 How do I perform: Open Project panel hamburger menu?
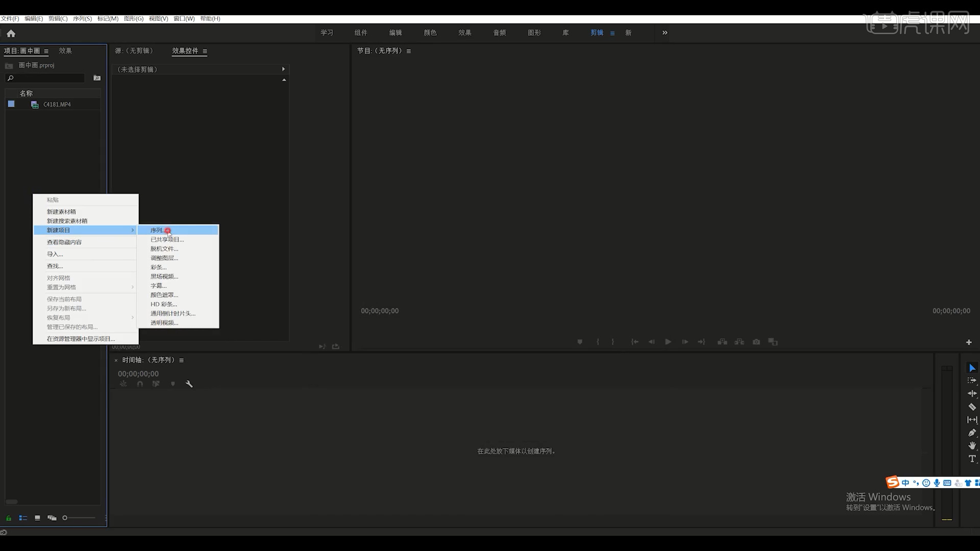[x=46, y=51]
